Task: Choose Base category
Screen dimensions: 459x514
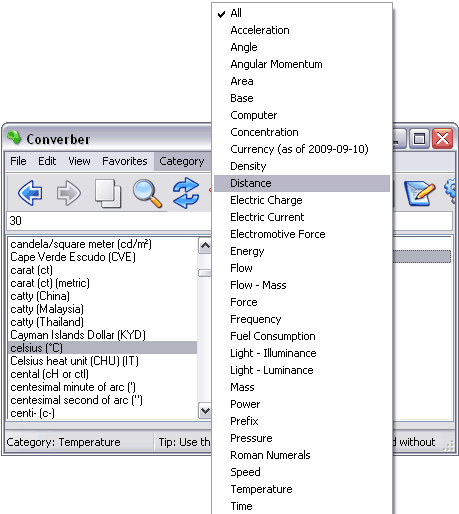Action: pos(302,98)
